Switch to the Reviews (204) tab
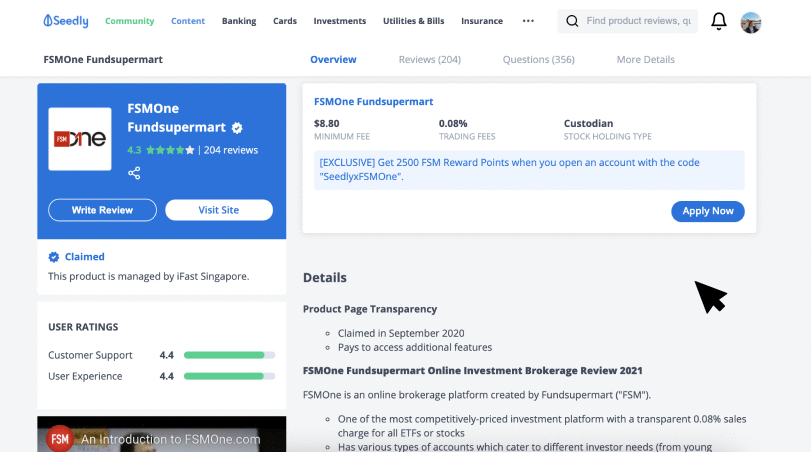This screenshot has width=811, height=452. pos(430,59)
